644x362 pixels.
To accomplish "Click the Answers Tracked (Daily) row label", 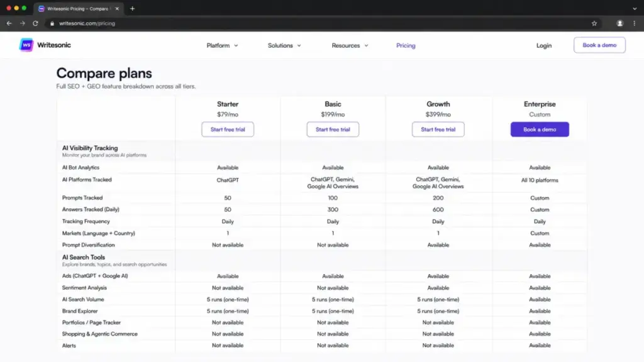I will pyautogui.click(x=91, y=209).
